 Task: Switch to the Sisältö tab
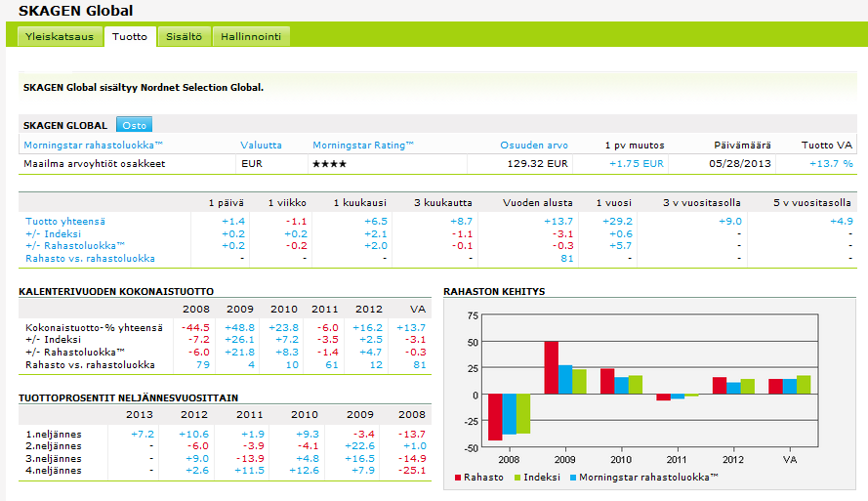tap(184, 36)
